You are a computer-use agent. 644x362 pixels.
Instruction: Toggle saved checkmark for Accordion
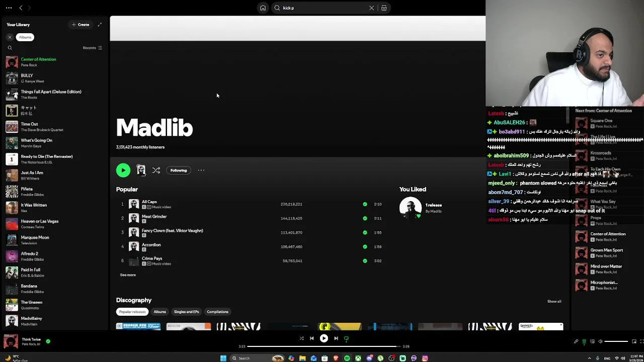point(365,246)
